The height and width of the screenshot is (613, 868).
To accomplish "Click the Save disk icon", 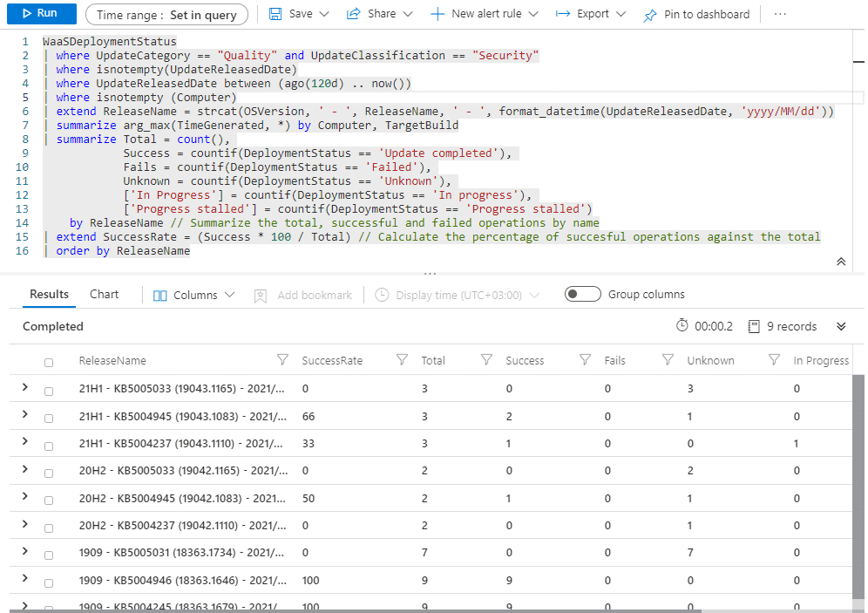I will click(275, 14).
